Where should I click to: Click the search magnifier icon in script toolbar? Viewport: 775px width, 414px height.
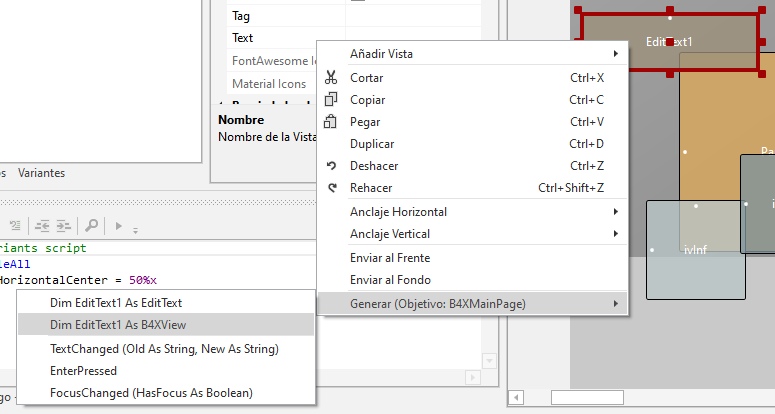[x=91, y=226]
